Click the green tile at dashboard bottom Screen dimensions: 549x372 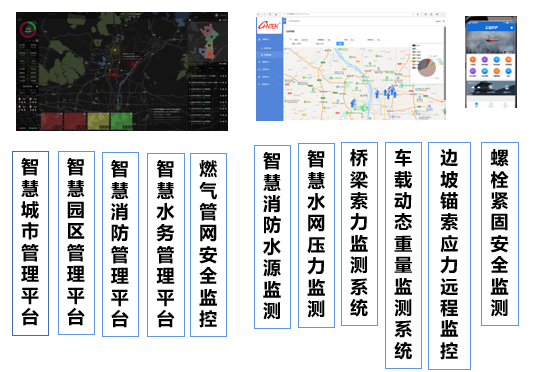pyautogui.click(x=121, y=121)
